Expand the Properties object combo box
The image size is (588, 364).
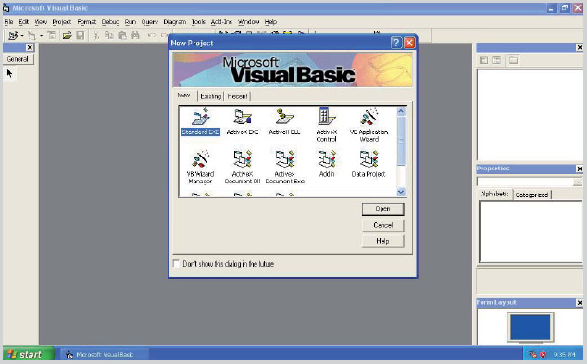[578, 182]
